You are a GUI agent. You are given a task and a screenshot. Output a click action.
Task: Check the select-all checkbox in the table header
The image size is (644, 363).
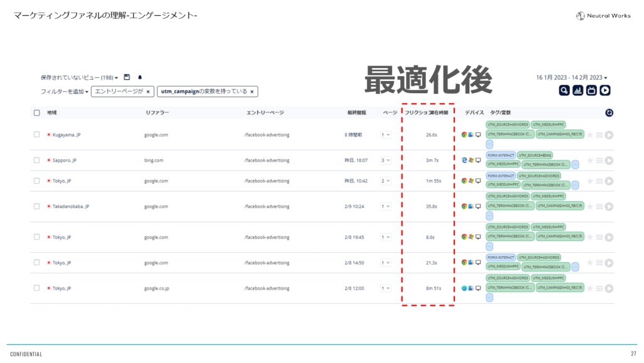pyautogui.click(x=36, y=112)
